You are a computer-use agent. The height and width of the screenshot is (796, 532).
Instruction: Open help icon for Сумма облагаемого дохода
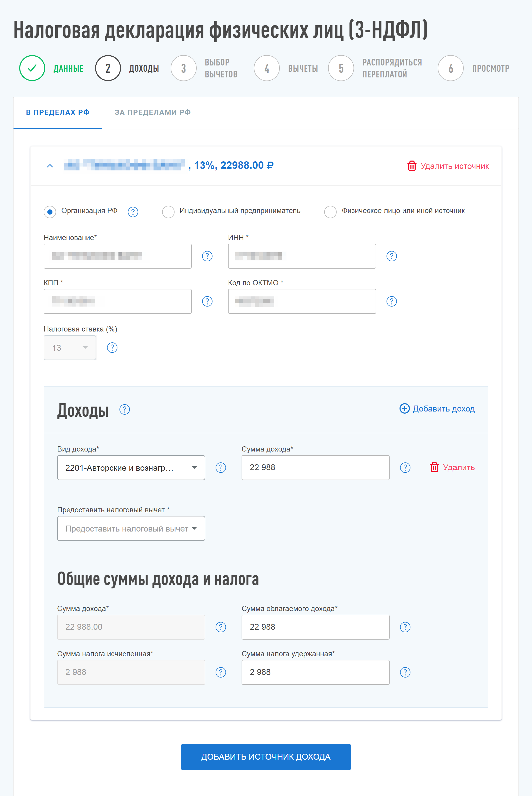click(x=405, y=627)
